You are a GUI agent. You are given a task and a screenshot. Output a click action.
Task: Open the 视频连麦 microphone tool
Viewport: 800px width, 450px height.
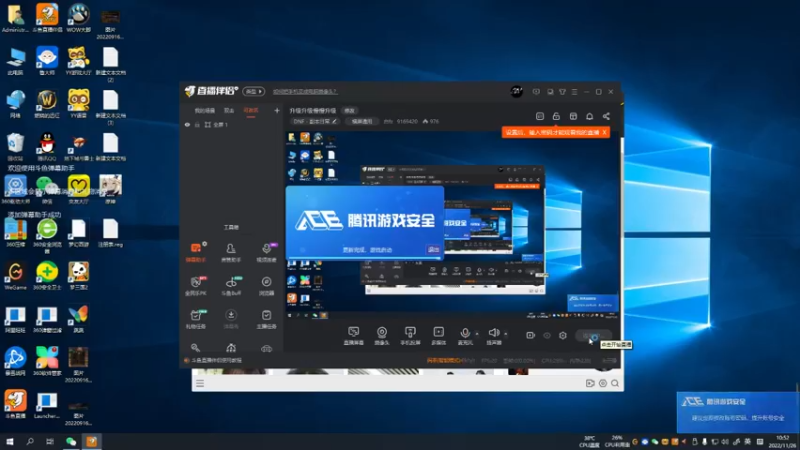266,252
